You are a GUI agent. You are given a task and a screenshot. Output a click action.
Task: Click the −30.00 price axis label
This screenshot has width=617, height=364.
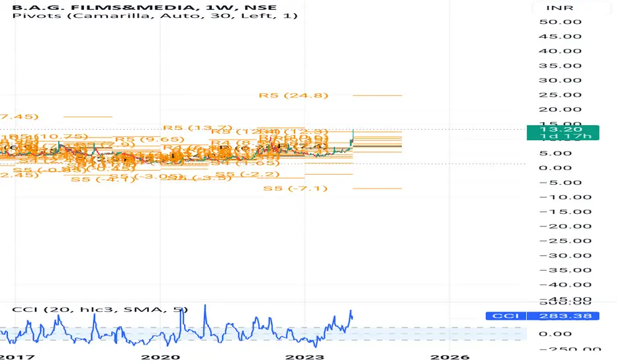pyautogui.click(x=565, y=255)
